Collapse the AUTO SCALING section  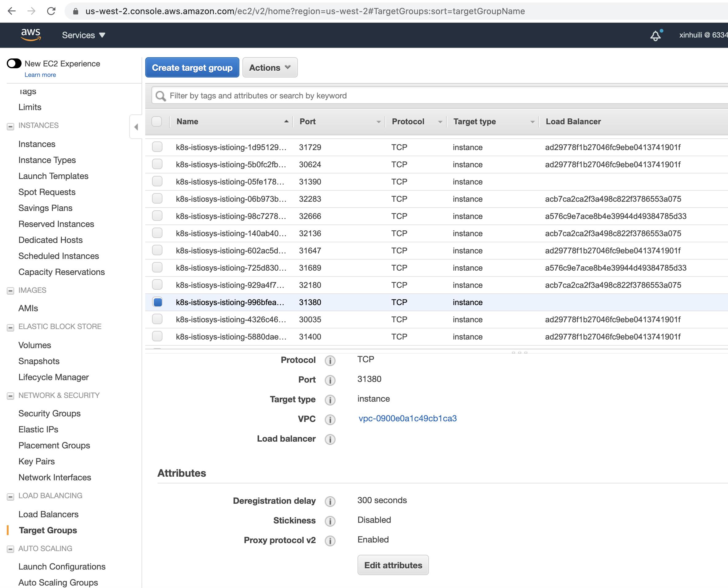click(x=10, y=549)
